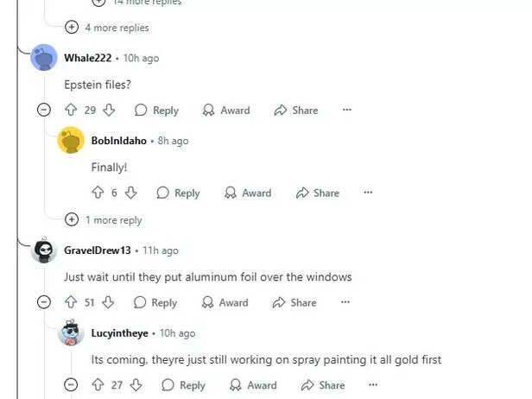Downvote GravelDrew13's comment
The image size is (532, 399).
108,302
